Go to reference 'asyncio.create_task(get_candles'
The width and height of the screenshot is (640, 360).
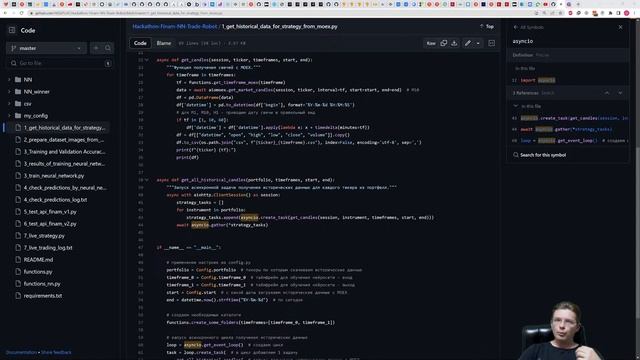(567, 118)
